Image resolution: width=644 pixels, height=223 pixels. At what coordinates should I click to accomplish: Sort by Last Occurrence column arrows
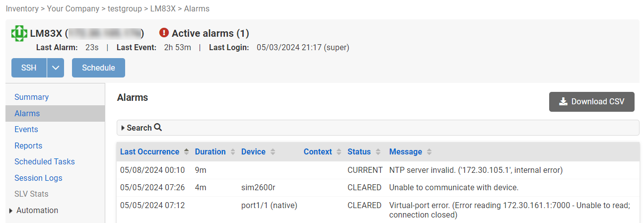pyautogui.click(x=186, y=152)
